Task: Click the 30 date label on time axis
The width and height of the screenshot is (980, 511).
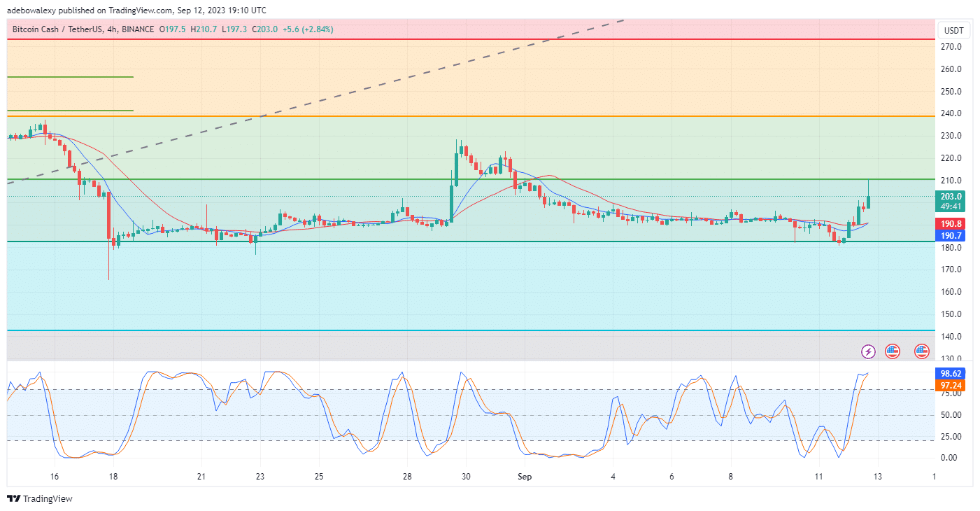Action: [x=466, y=477]
